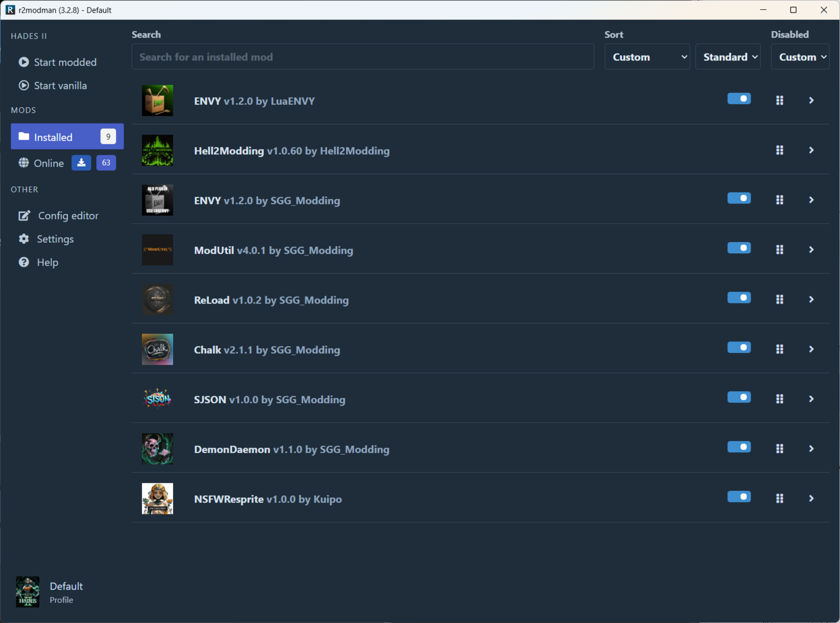Screen dimensions: 840x623
Task: Toggle the Chalk mod switch
Action: tap(739, 347)
